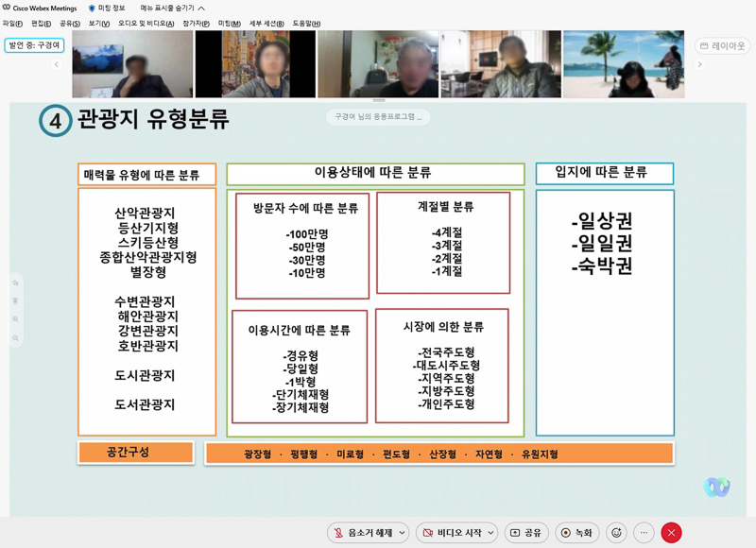
Task: Open the reactions emoji panel
Action: [x=616, y=532]
